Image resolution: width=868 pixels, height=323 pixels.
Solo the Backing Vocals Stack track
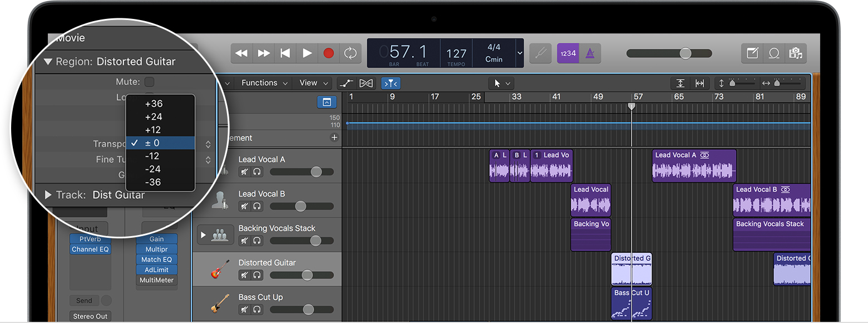257,241
